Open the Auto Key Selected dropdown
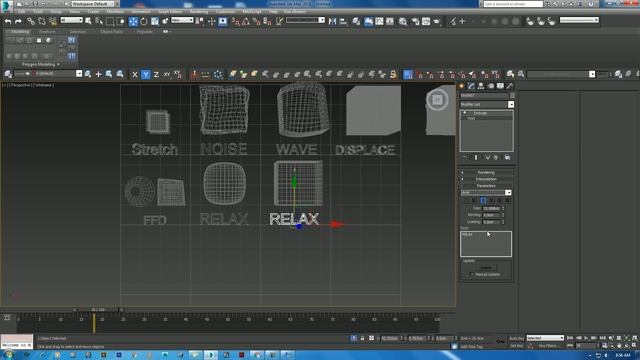The width and height of the screenshot is (640, 360). click(x=545, y=338)
